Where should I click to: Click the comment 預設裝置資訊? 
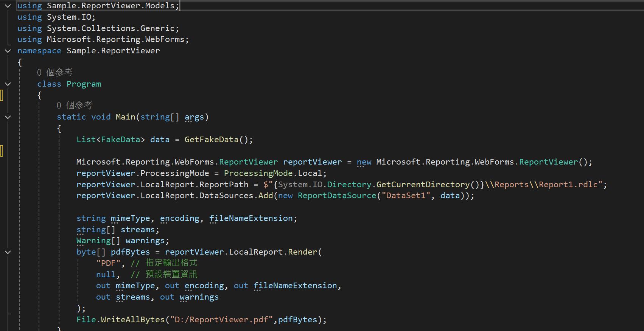(164, 274)
